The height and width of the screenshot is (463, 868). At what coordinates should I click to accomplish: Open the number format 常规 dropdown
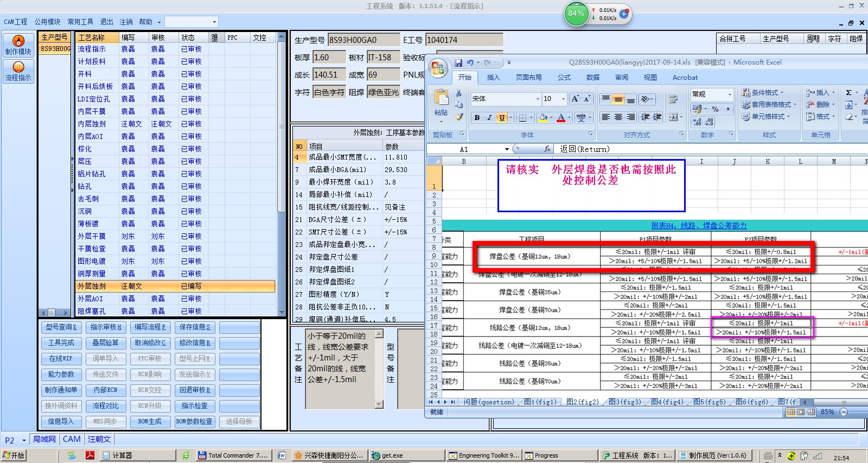click(729, 94)
